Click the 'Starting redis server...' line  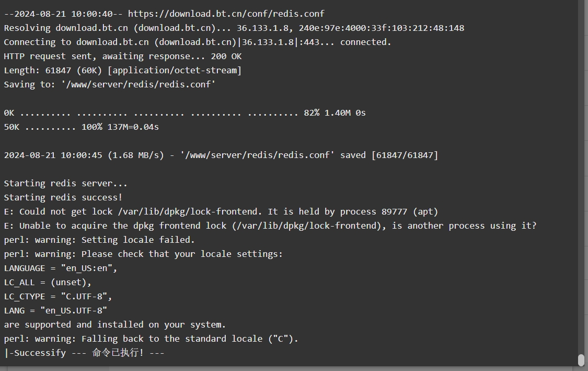tap(66, 184)
